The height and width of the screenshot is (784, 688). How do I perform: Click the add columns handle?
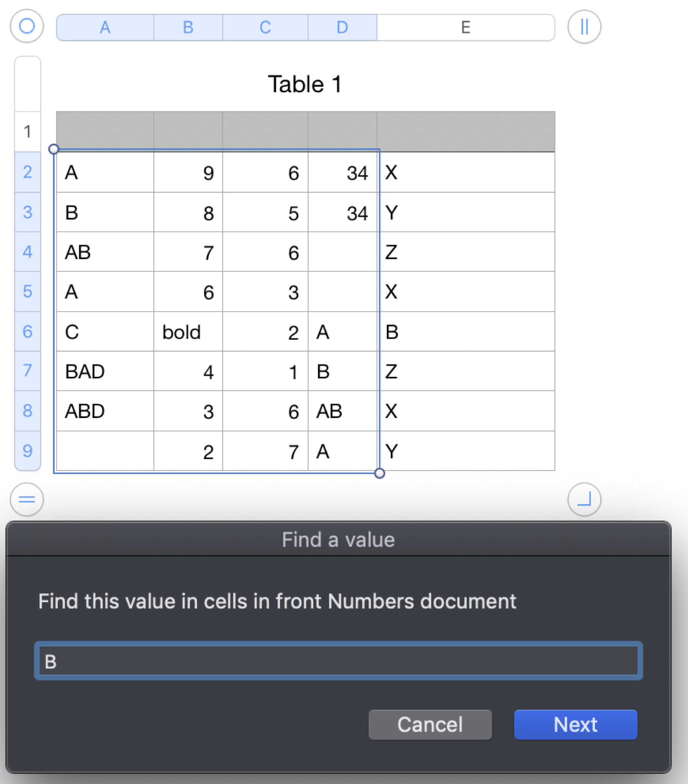[x=584, y=27]
